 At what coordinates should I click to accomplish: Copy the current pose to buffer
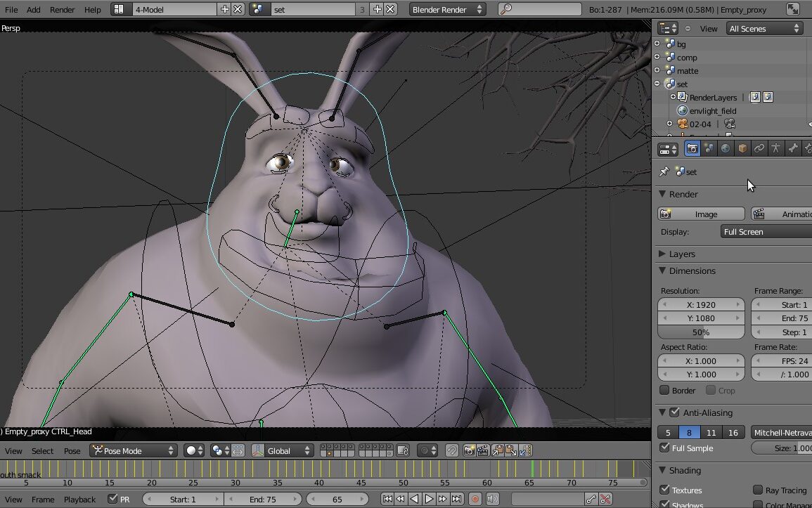coord(498,450)
